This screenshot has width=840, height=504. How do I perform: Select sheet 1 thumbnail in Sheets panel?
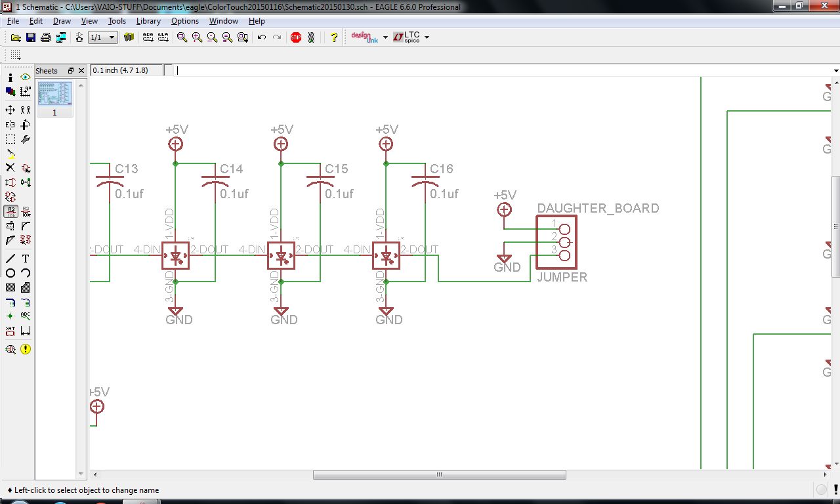55,98
